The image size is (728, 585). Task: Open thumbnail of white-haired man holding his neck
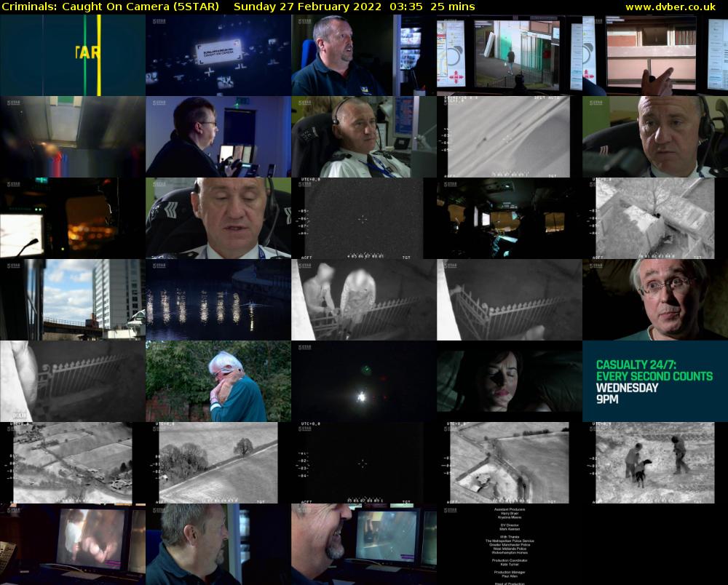tap(218, 381)
